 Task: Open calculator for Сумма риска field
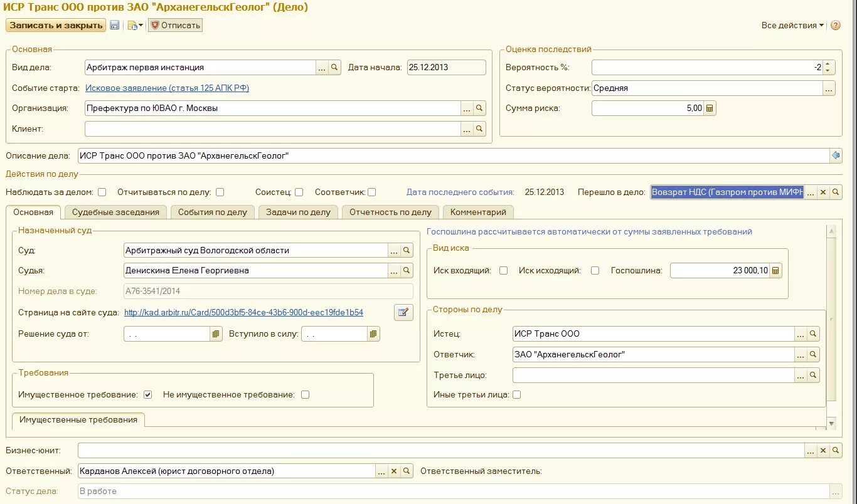[x=710, y=108]
